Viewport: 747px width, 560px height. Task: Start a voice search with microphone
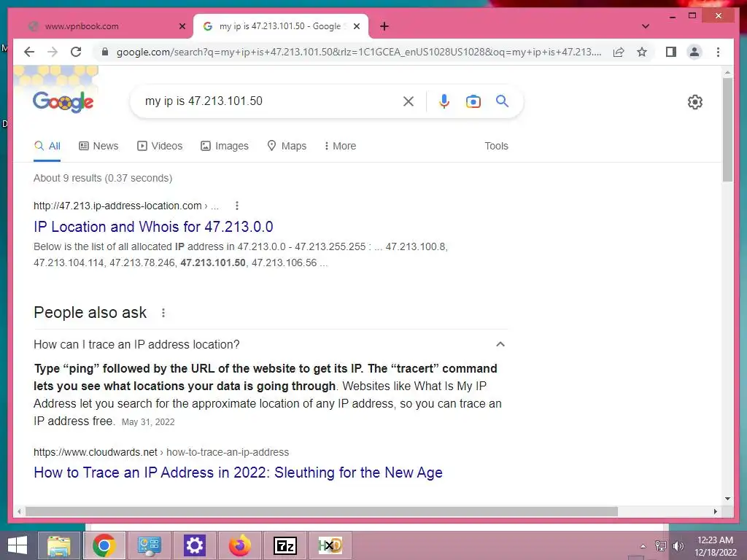tap(444, 101)
